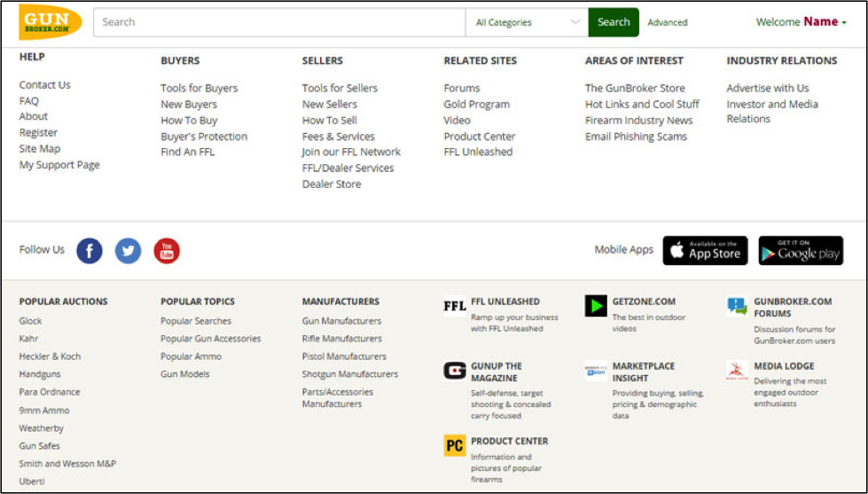Open the YouTube channel icon
The height and width of the screenshot is (494, 868).
tap(167, 251)
